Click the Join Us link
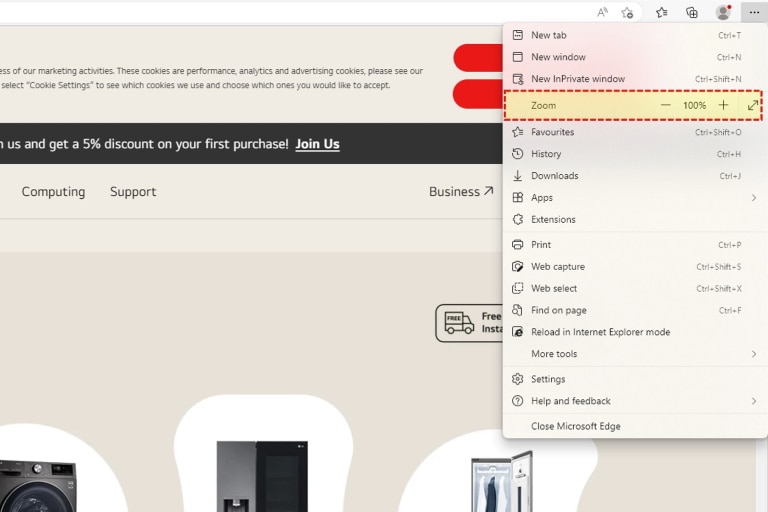Screen dimensions: 768x512 317,144
